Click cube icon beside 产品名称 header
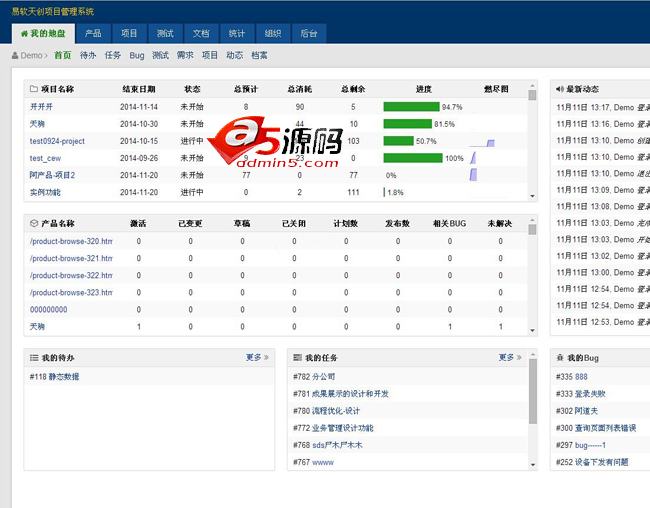Screen dimensions: 650x508 tap(34, 223)
